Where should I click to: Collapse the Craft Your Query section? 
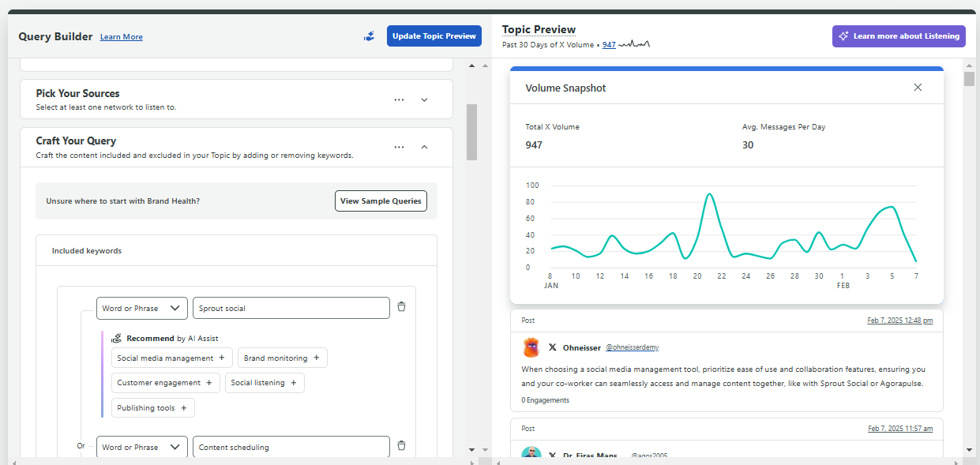point(424,147)
